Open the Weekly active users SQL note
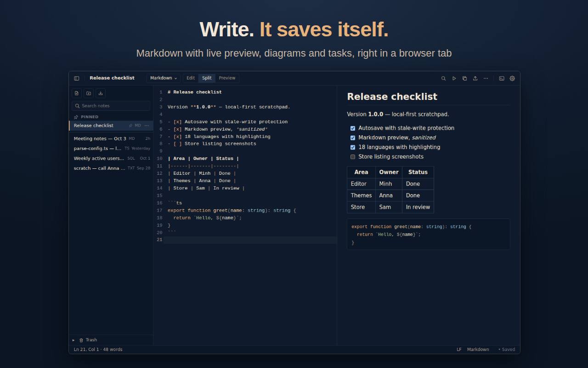Viewport: 588px width, 368px height. 111,158
